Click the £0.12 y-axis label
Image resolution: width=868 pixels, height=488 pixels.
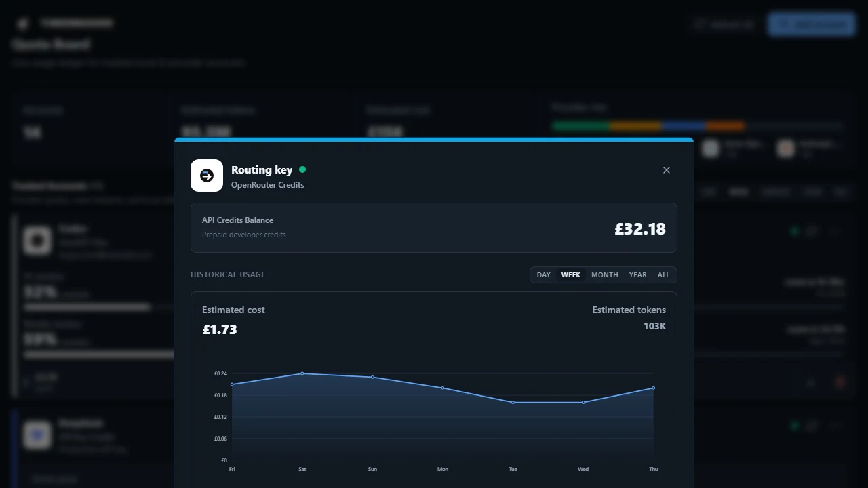(x=220, y=417)
